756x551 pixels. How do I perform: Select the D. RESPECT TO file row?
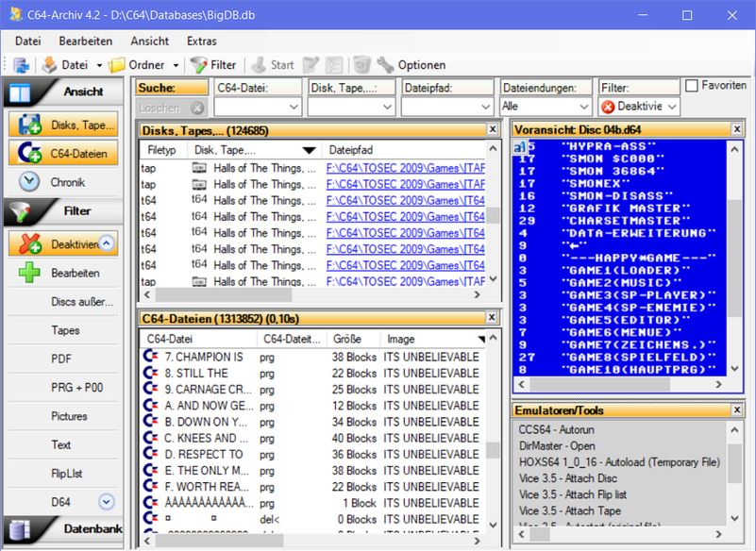click(313, 455)
